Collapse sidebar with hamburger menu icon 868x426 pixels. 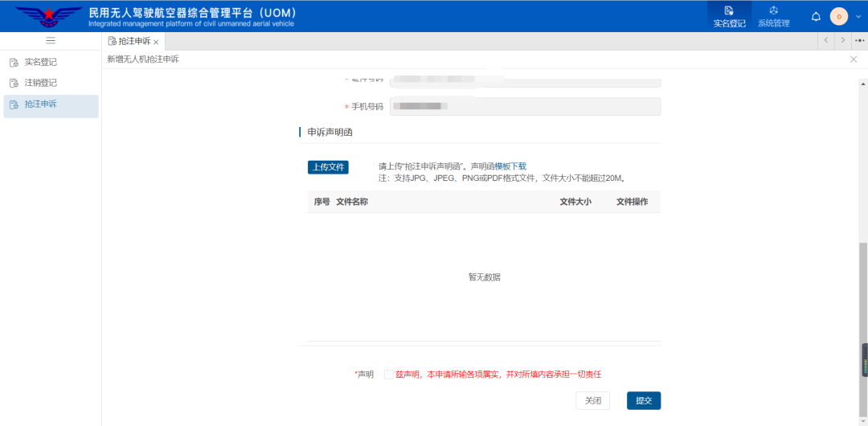coord(51,41)
